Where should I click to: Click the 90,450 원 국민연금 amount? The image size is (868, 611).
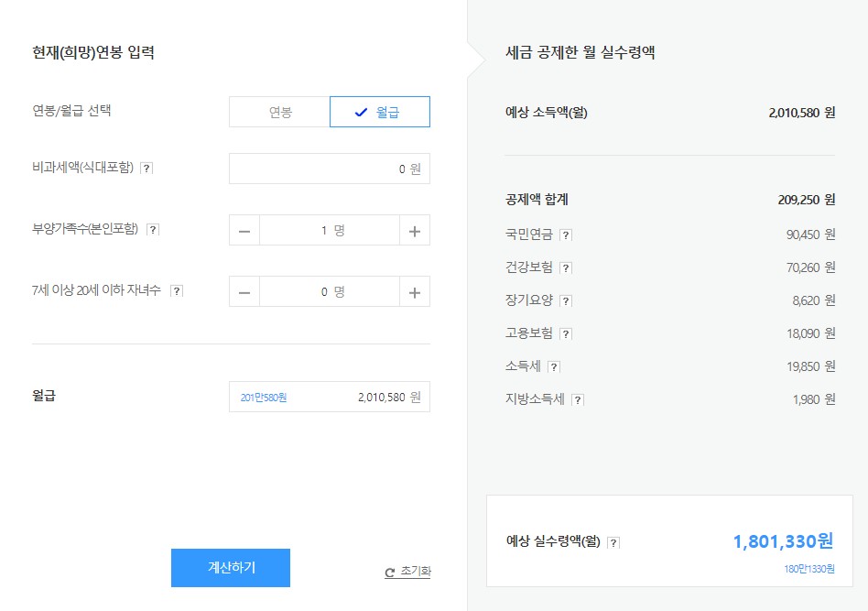pyautogui.click(x=810, y=235)
